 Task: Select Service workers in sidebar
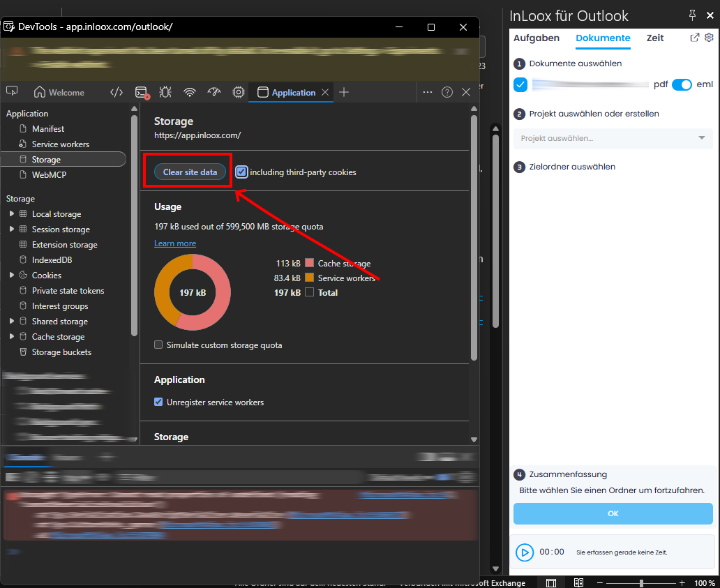pos(60,144)
